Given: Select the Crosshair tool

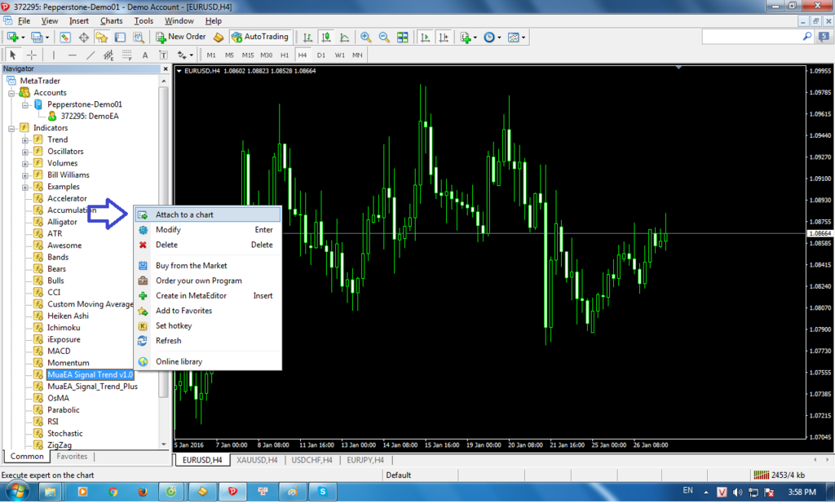Looking at the screenshot, I should coord(32,55).
